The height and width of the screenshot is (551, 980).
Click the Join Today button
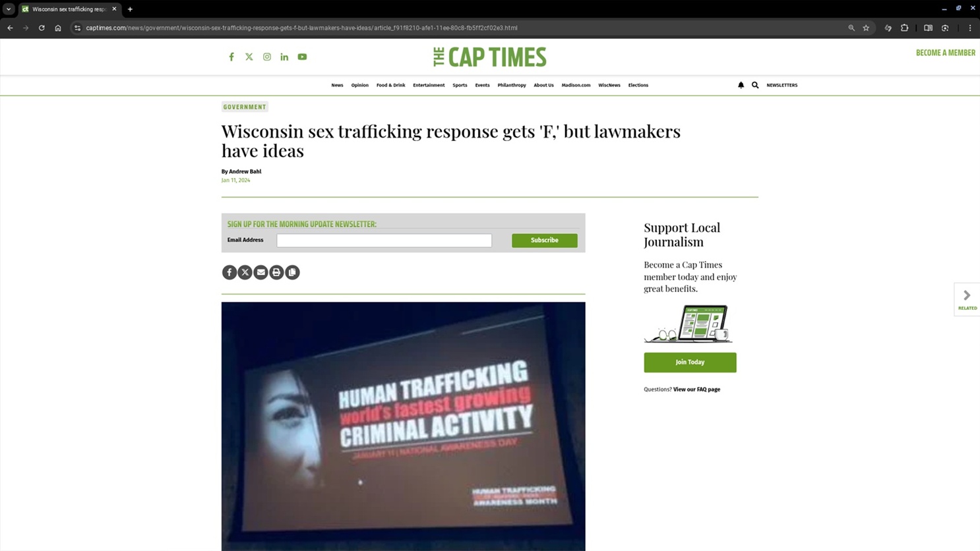pyautogui.click(x=690, y=362)
